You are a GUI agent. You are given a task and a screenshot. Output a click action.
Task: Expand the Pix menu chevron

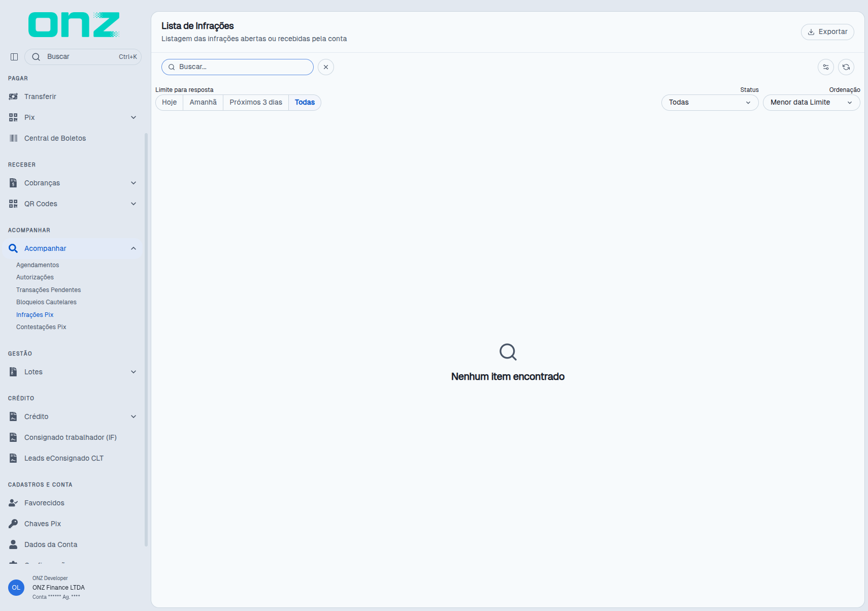coord(133,117)
